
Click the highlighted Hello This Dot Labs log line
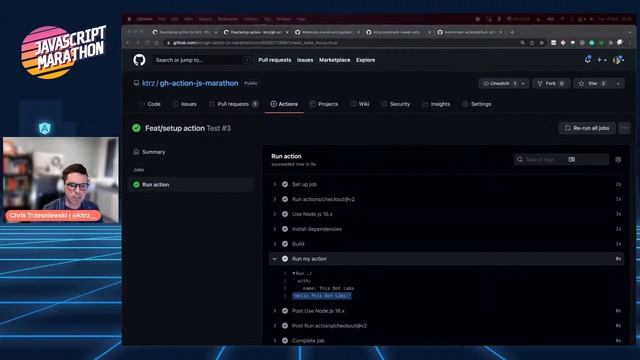(322, 296)
